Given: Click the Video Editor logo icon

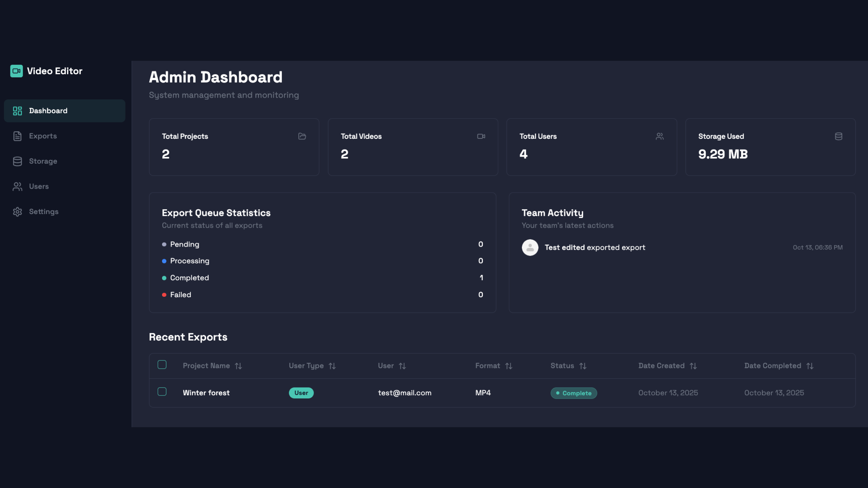Looking at the screenshot, I should [x=16, y=71].
